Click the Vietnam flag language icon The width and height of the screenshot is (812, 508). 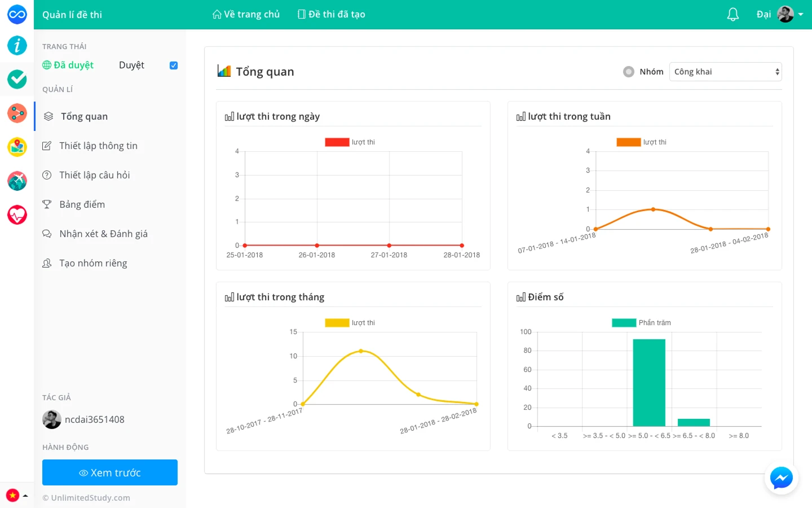point(12,496)
